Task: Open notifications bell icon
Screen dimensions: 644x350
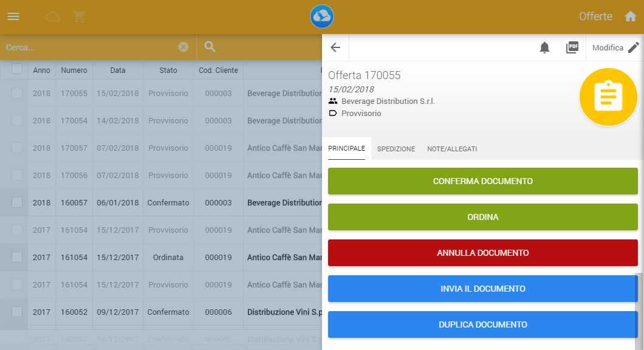Action: pos(544,47)
